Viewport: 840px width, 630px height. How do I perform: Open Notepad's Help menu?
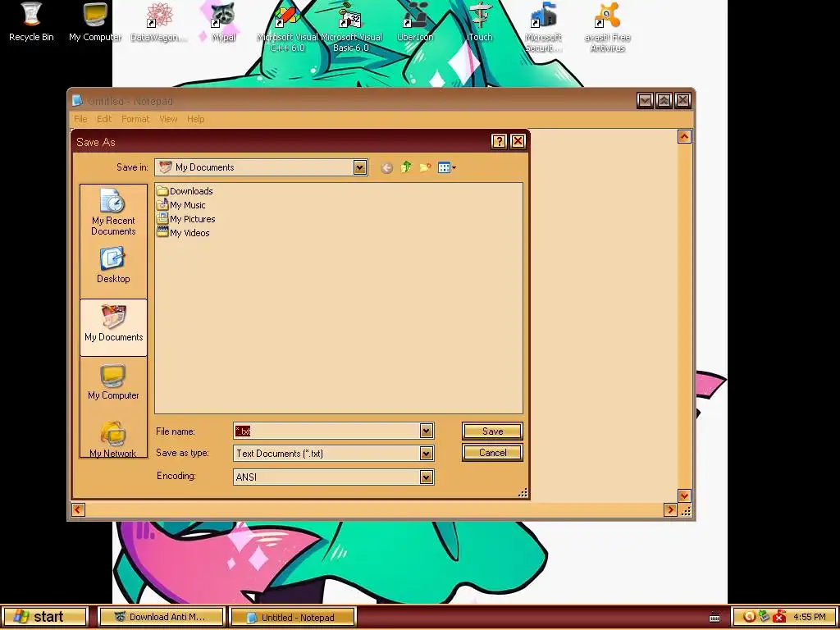coord(195,119)
